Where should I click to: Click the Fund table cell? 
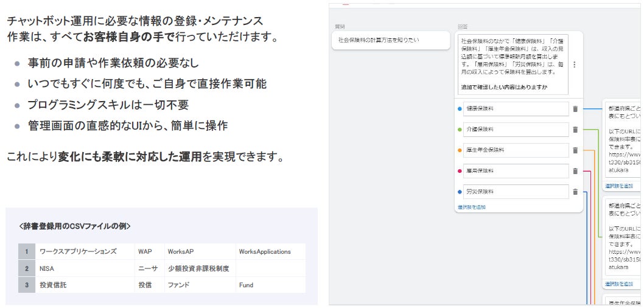point(271,285)
